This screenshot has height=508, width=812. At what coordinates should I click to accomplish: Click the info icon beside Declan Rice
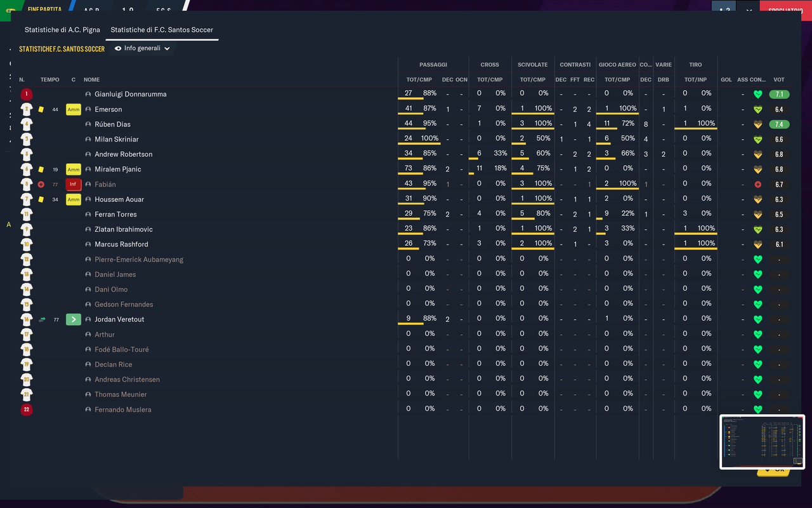pos(89,364)
